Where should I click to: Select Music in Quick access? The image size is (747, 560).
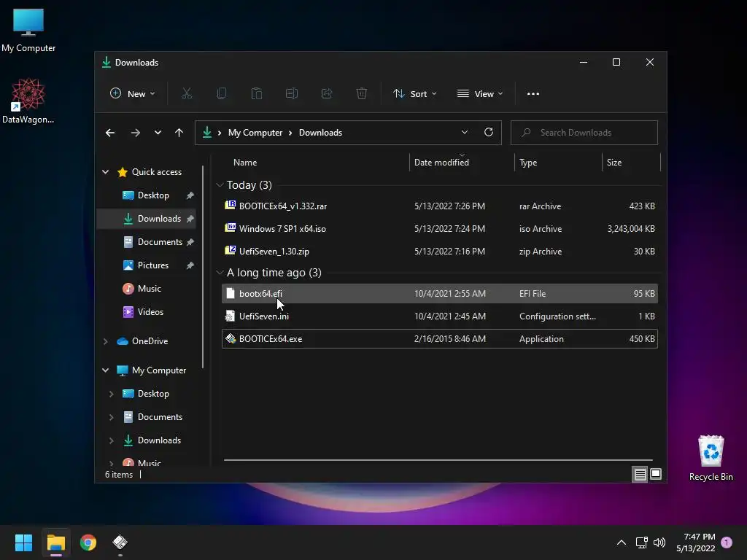click(x=146, y=289)
